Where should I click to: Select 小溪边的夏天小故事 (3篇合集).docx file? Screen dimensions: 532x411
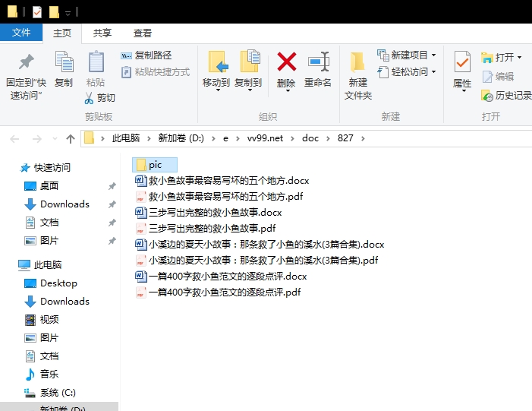tap(260, 245)
